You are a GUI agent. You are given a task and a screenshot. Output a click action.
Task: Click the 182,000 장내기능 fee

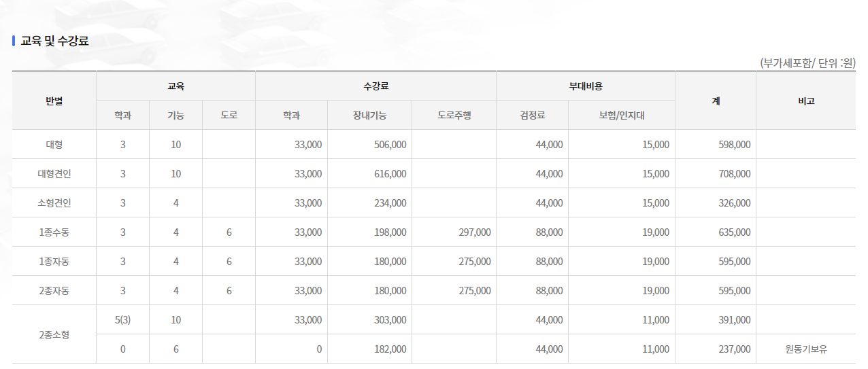tap(390, 349)
